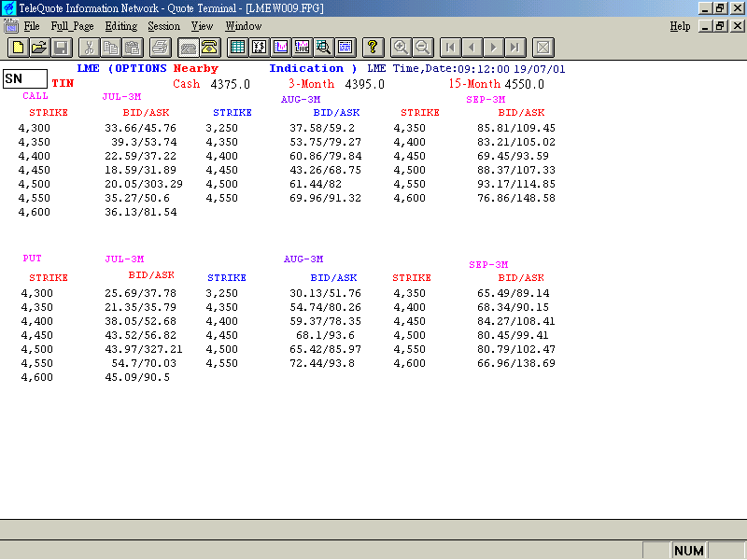Open the Session menu
Screen dimensions: 747x560
click(x=164, y=26)
